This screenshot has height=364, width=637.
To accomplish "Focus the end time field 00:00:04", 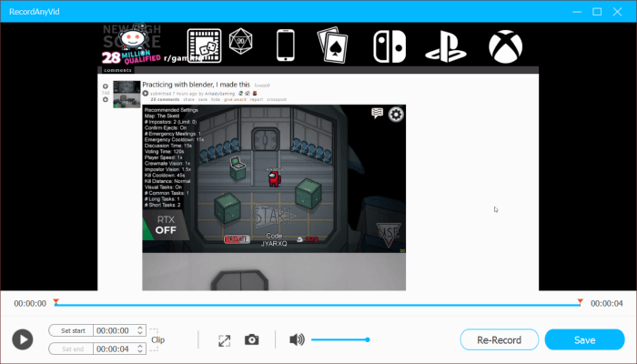I will point(114,349).
